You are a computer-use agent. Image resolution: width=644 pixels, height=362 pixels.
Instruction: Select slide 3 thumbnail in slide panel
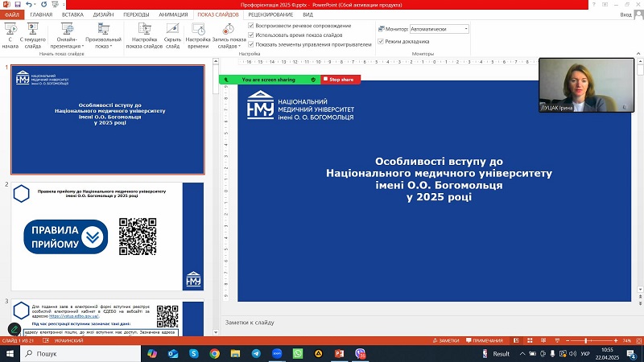108,318
